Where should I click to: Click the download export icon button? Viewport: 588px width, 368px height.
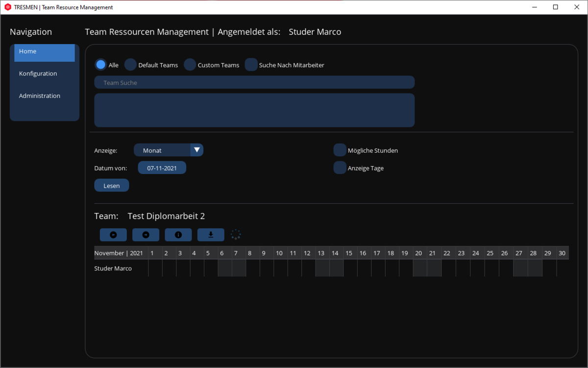click(211, 235)
